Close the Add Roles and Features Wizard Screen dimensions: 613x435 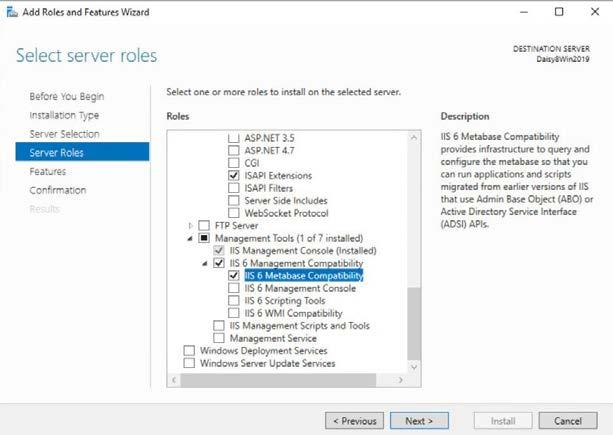pos(595,12)
